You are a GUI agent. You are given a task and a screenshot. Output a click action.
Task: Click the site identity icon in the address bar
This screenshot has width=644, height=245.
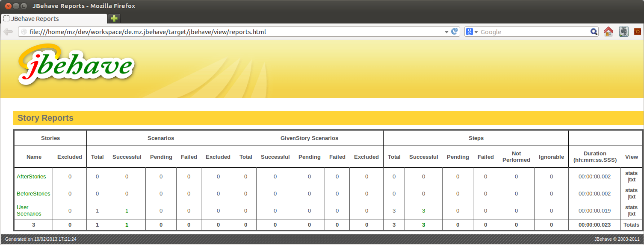click(24, 32)
